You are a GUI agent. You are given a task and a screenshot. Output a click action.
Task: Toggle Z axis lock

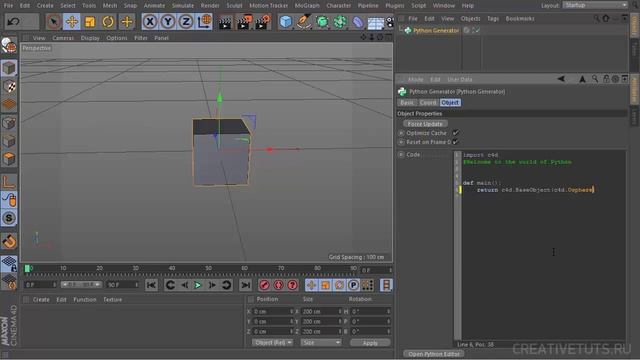pyautogui.click(x=186, y=22)
